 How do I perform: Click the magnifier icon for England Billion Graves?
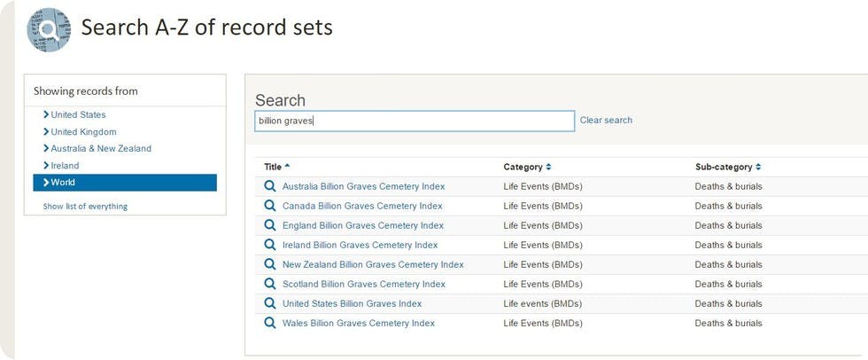coord(270,225)
